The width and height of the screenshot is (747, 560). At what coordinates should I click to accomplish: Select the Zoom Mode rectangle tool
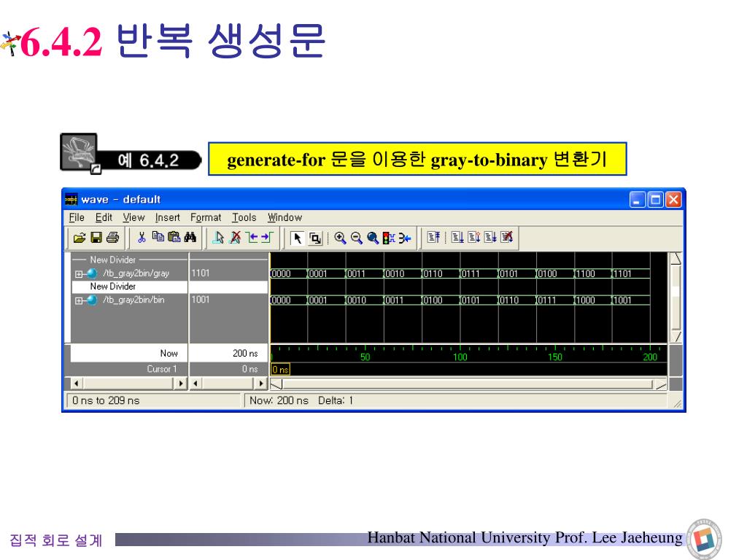pyautogui.click(x=315, y=238)
